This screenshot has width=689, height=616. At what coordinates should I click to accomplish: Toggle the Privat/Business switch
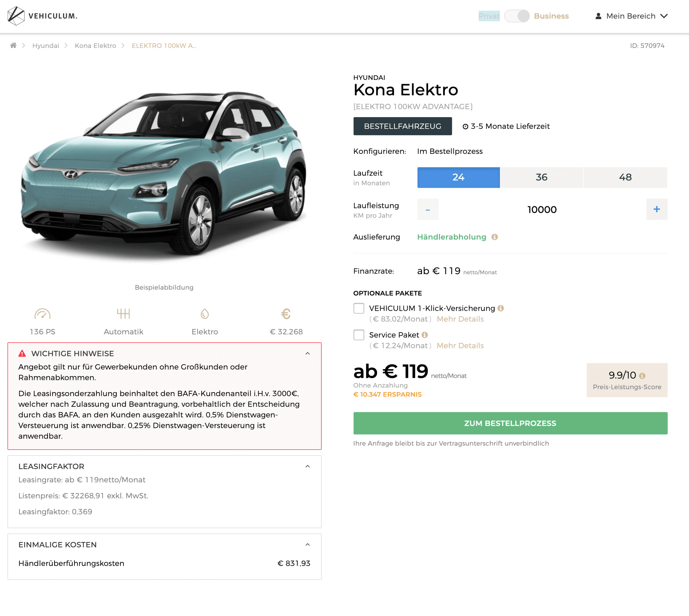pos(517,16)
